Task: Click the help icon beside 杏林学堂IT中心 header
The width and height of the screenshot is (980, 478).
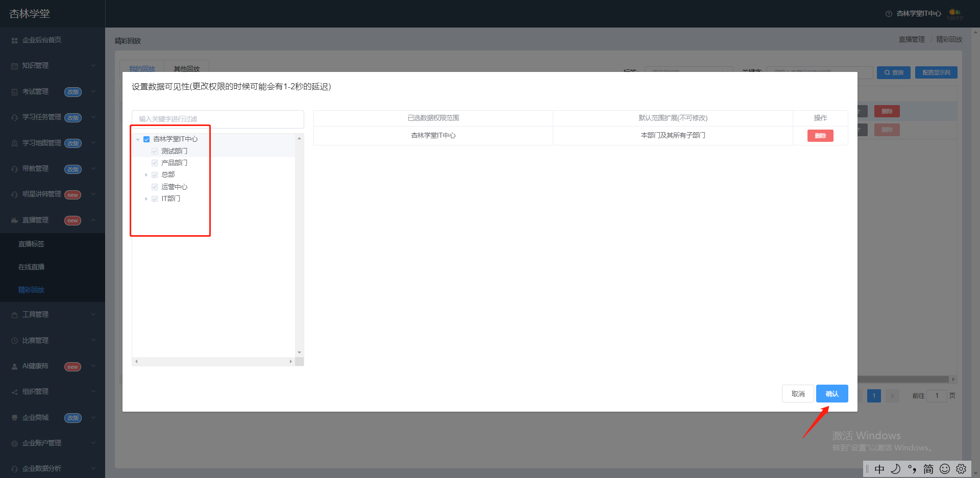Action: tap(889, 14)
